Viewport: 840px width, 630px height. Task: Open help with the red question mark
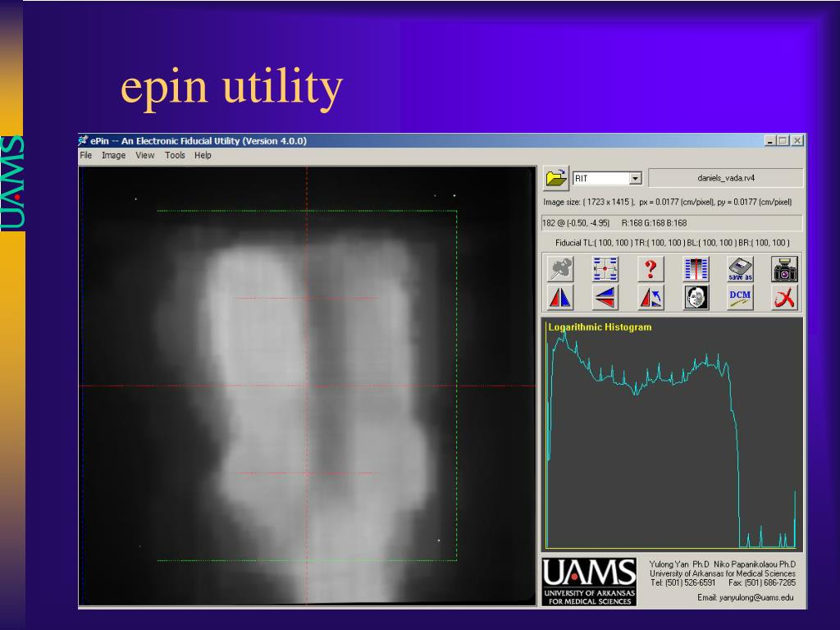pyautogui.click(x=651, y=268)
